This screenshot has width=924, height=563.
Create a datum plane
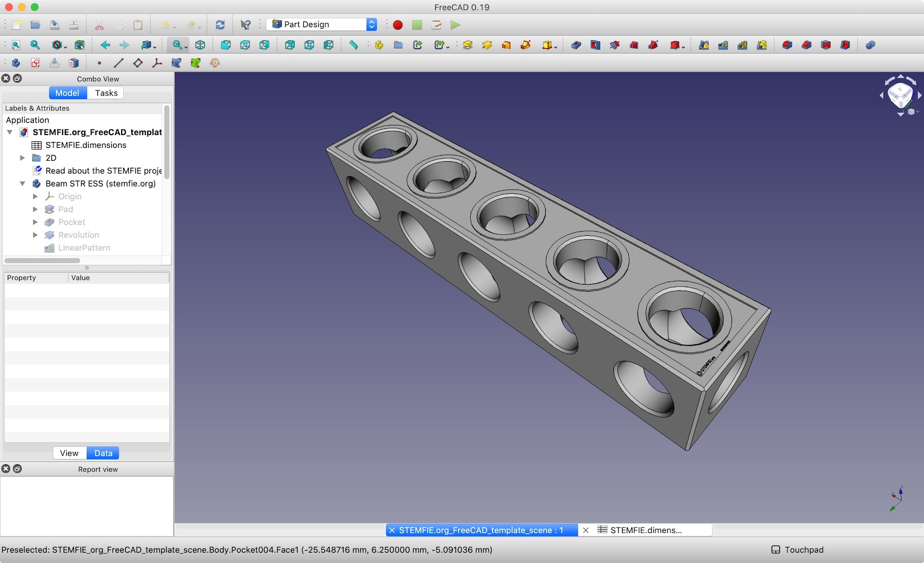[x=138, y=63]
